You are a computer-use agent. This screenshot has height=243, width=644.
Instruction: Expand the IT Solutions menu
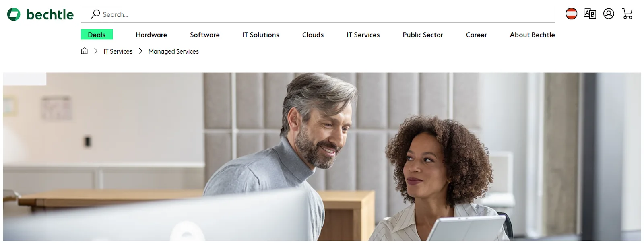point(261,35)
